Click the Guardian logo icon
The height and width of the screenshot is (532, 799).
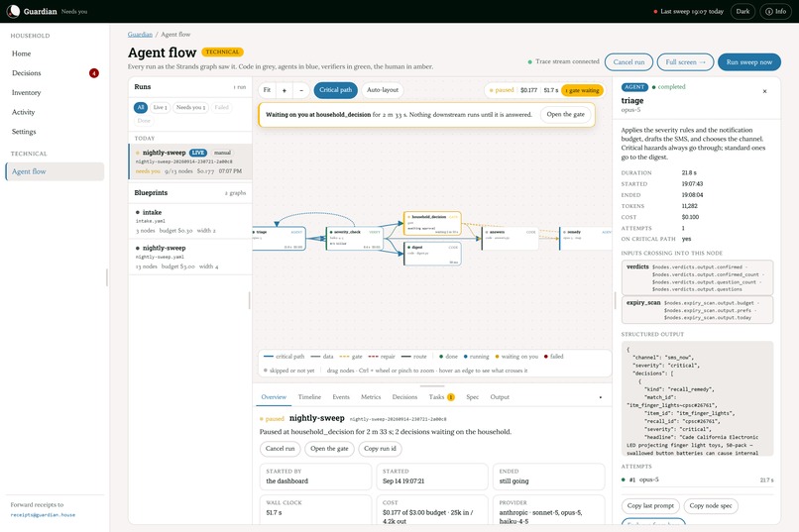(x=13, y=11)
